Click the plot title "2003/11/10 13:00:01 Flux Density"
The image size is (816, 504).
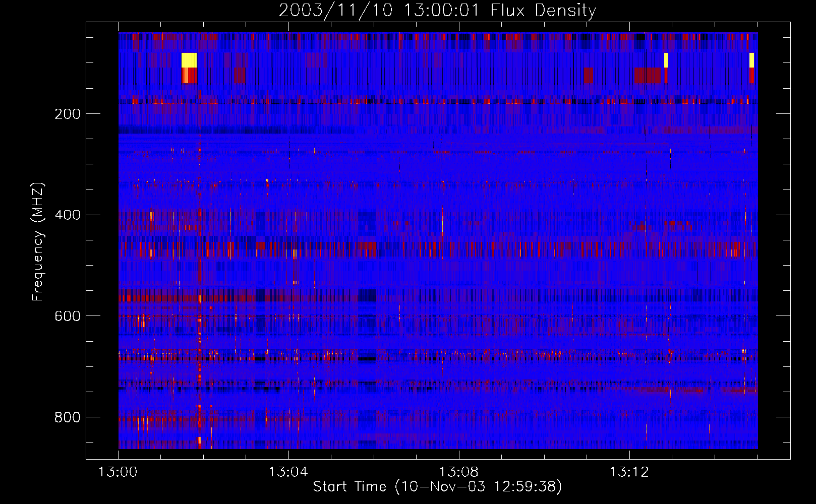[438, 10]
